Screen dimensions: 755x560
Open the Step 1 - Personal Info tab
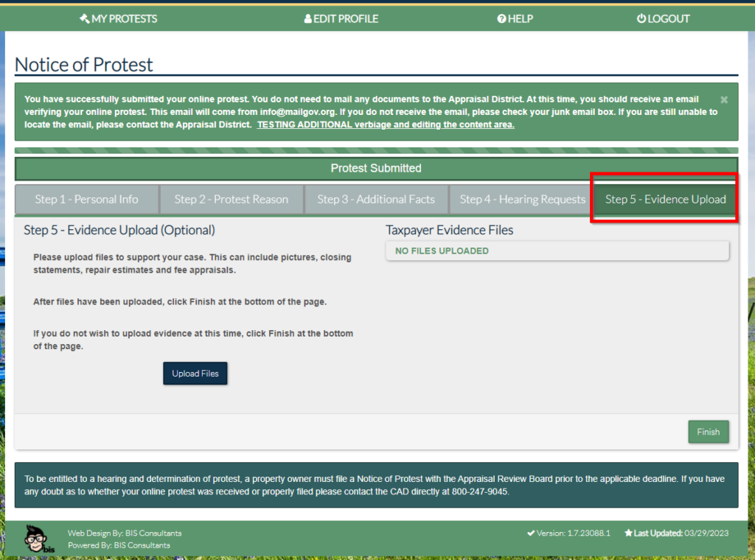(86, 199)
